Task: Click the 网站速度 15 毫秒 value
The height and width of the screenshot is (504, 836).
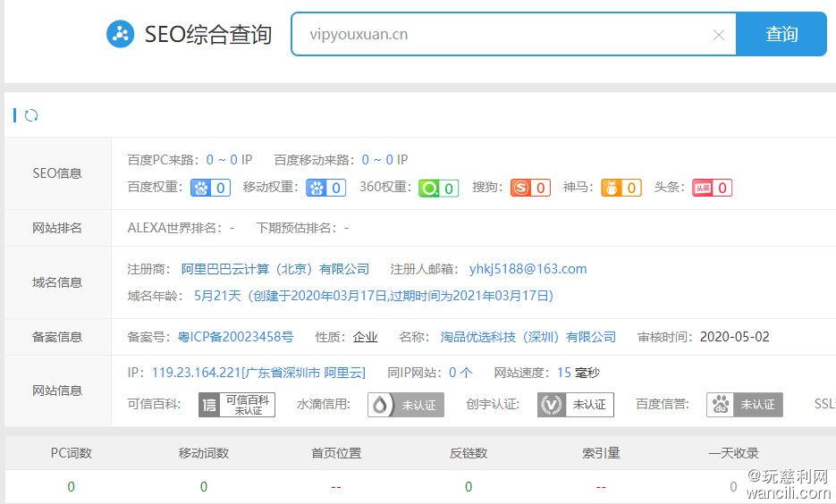Action: pyautogui.click(x=578, y=373)
